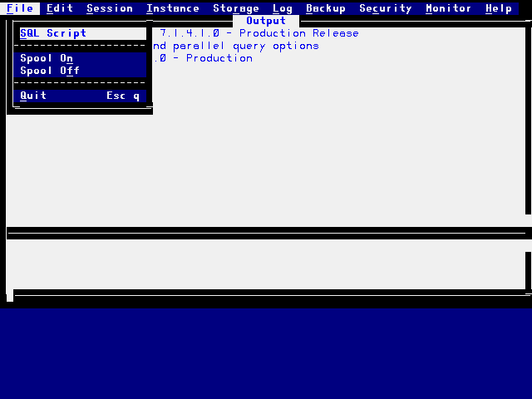Close the open File menu
532x399 pixels.
click(20, 8)
